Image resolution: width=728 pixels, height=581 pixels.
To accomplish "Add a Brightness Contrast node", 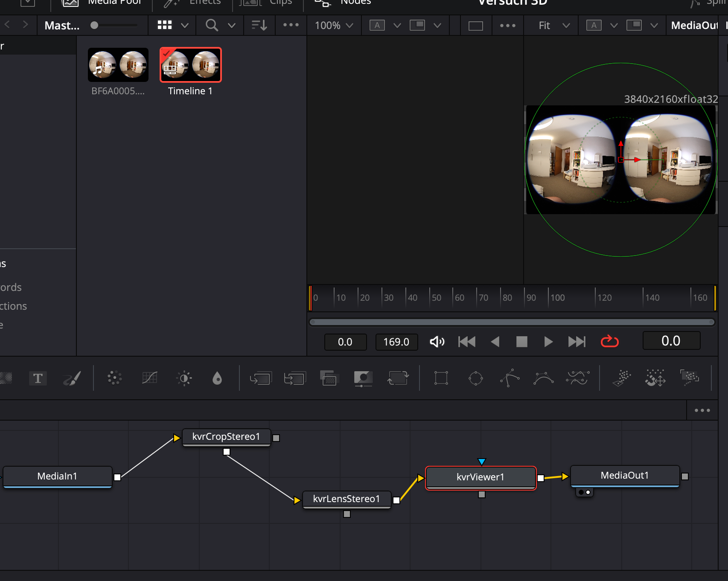I will point(184,378).
